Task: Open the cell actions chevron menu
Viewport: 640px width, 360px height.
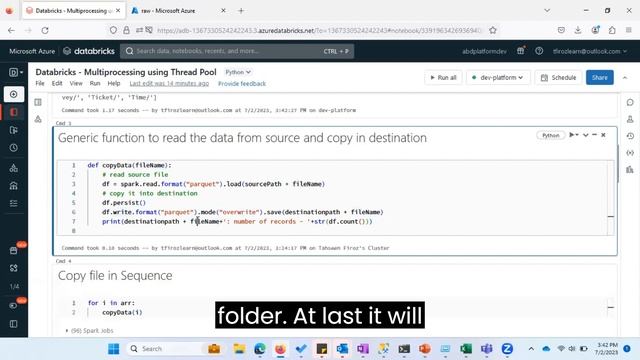Action: click(x=586, y=135)
